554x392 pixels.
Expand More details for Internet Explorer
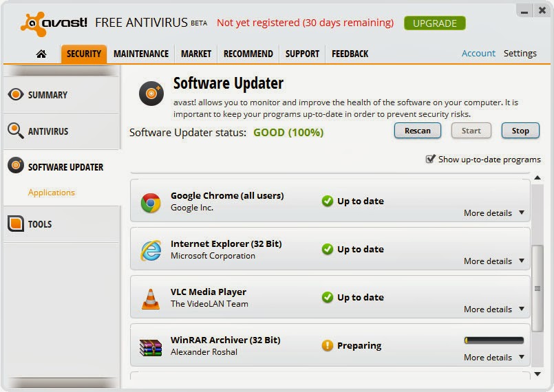tap(494, 261)
